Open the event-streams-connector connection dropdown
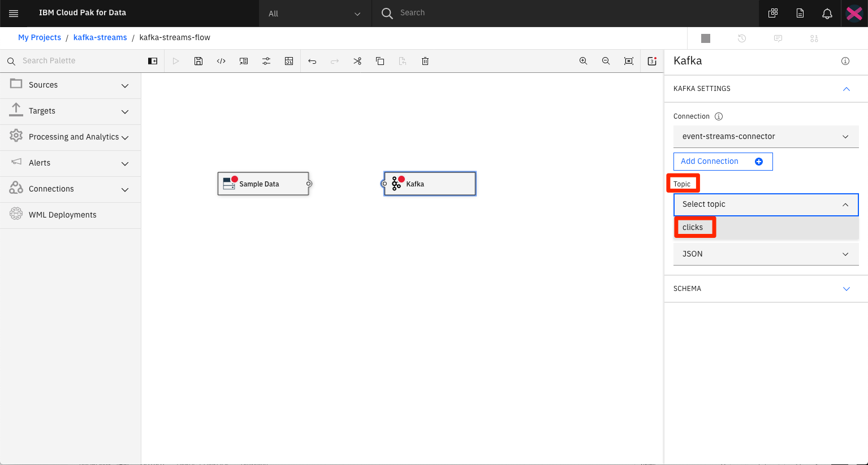Viewport: 868px width, 465px height. pos(766,137)
